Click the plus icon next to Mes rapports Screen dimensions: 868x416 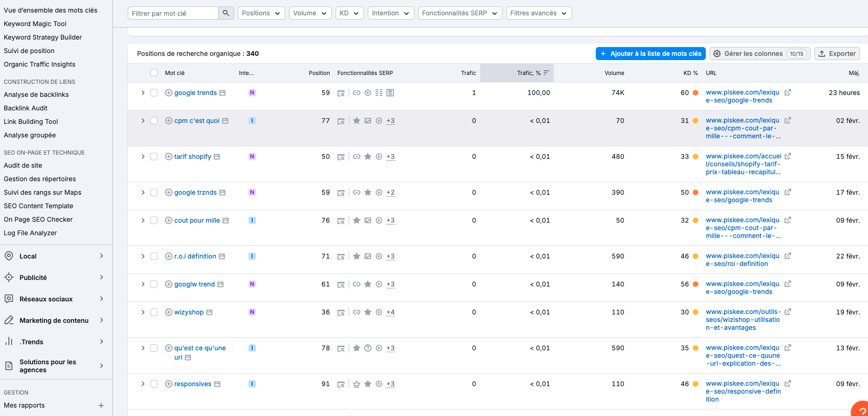coord(101,405)
